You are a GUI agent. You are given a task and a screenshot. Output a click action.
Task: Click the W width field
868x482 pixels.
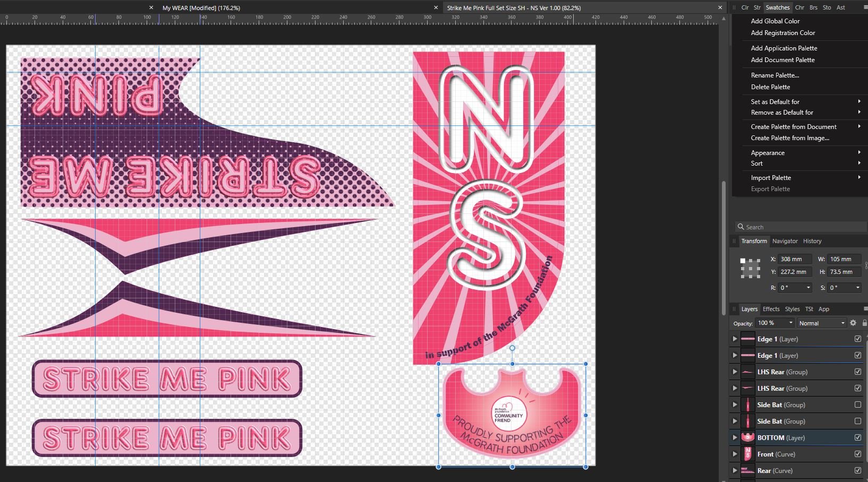pos(844,259)
